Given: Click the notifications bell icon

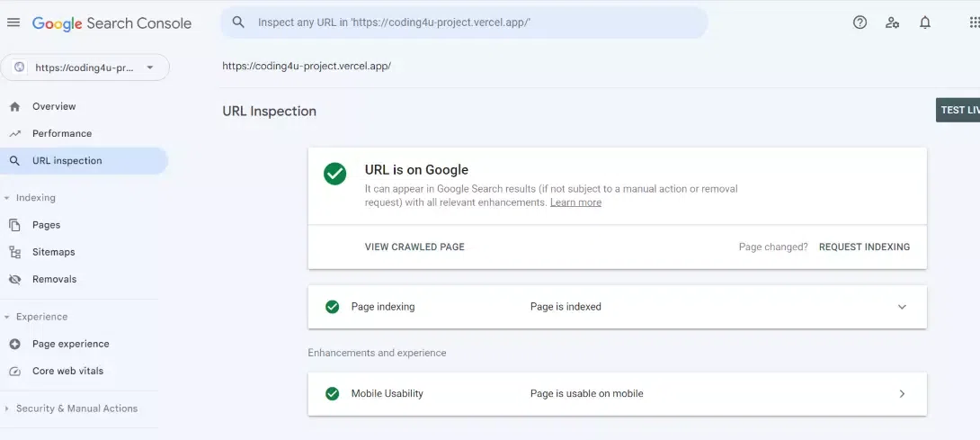Looking at the screenshot, I should point(924,22).
